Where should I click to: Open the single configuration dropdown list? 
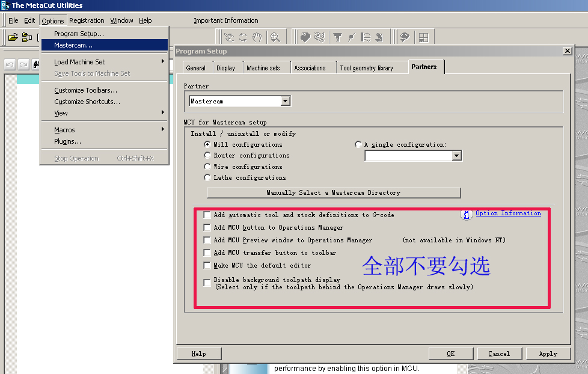coord(456,155)
